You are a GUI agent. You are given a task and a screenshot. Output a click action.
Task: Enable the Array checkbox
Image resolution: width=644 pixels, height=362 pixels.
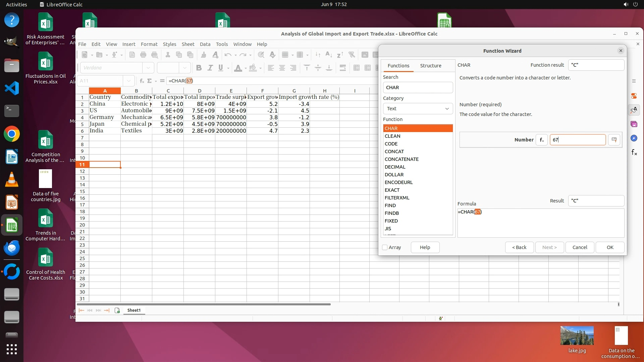tap(385, 247)
